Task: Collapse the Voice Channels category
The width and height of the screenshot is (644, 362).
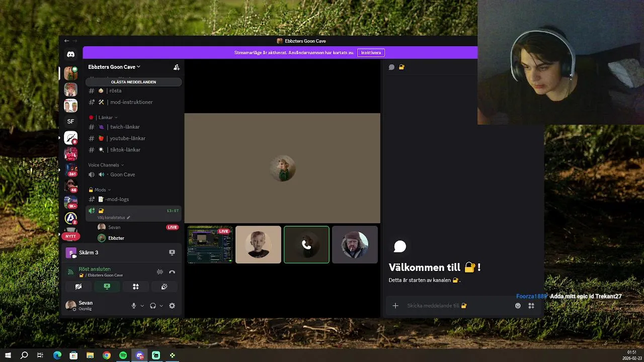Action: click(x=106, y=165)
